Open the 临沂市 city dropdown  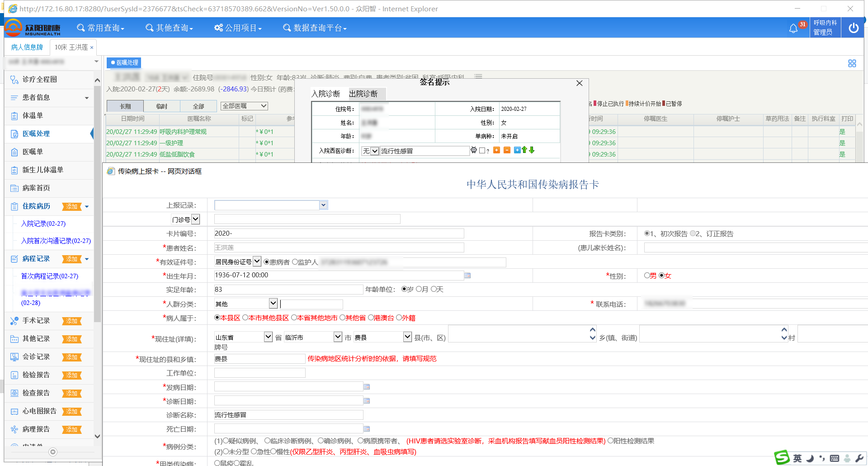(x=338, y=337)
